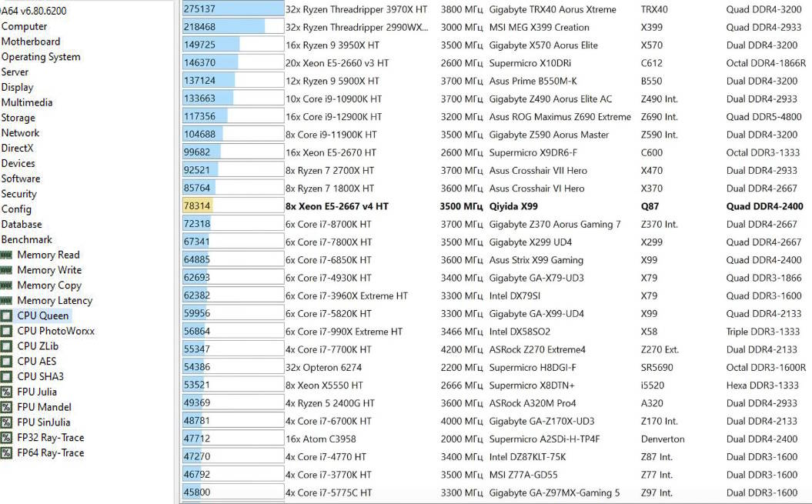Screen dimensions: 812x504
Task: Select the Quad DDR5-4800 memory cell
Action: (764, 116)
